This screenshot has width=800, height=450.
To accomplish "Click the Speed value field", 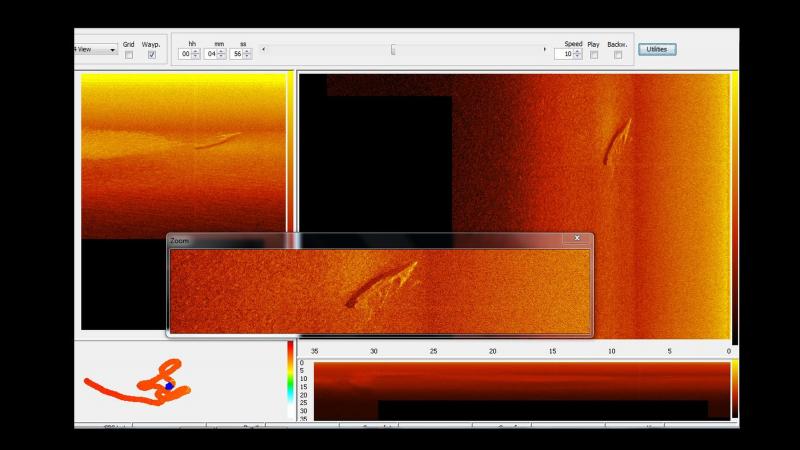I will [x=564, y=54].
